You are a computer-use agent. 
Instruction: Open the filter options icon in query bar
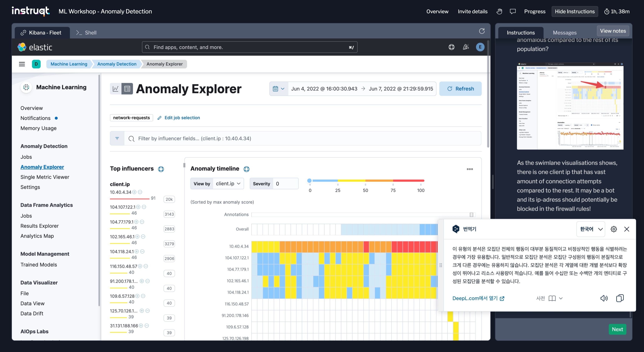(117, 138)
